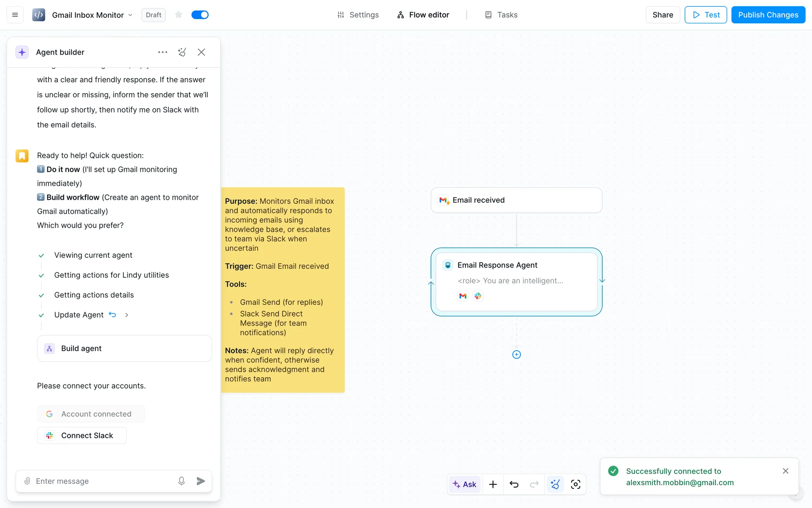
Task: Click Publish Changes
Action: [768, 15]
